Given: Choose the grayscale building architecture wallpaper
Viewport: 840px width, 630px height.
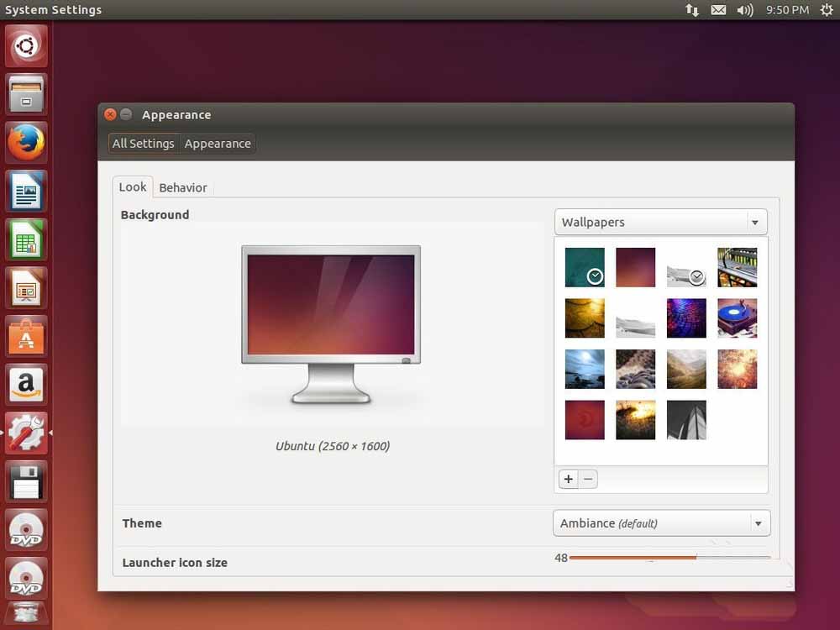Looking at the screenshot, I should click(x=686, y=420).
